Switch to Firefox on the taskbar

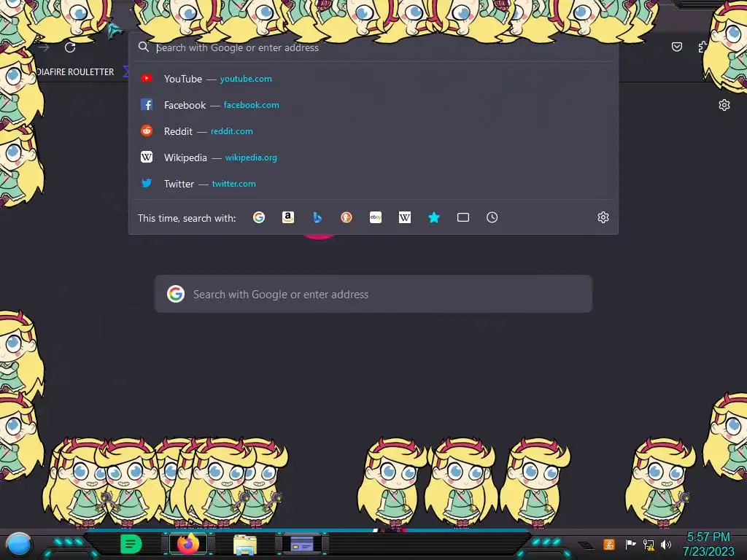(188, 544)
